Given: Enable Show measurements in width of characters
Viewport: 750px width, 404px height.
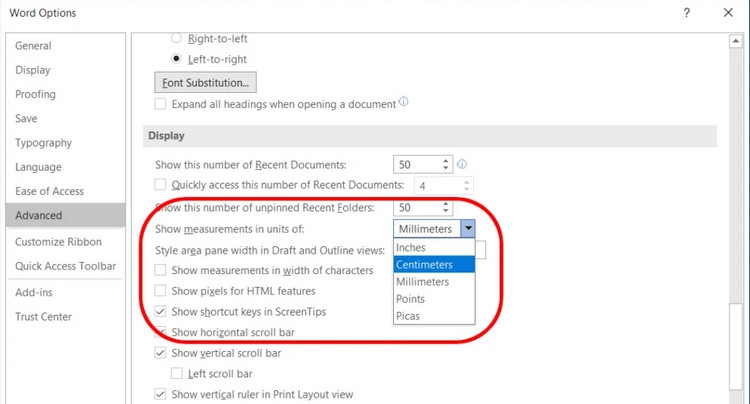Looking at the screenshot, I should [160, 270].
